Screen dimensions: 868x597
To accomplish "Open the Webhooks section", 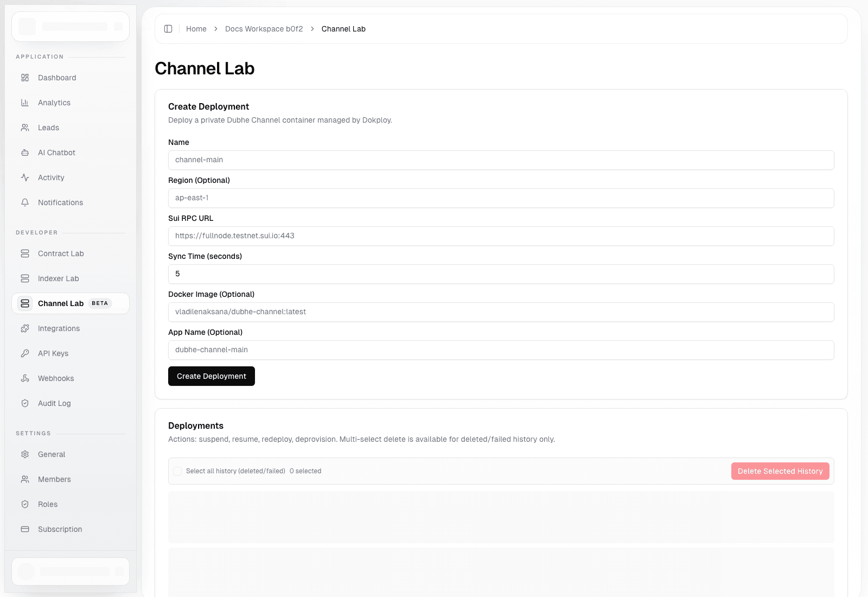I will point(56,378).
